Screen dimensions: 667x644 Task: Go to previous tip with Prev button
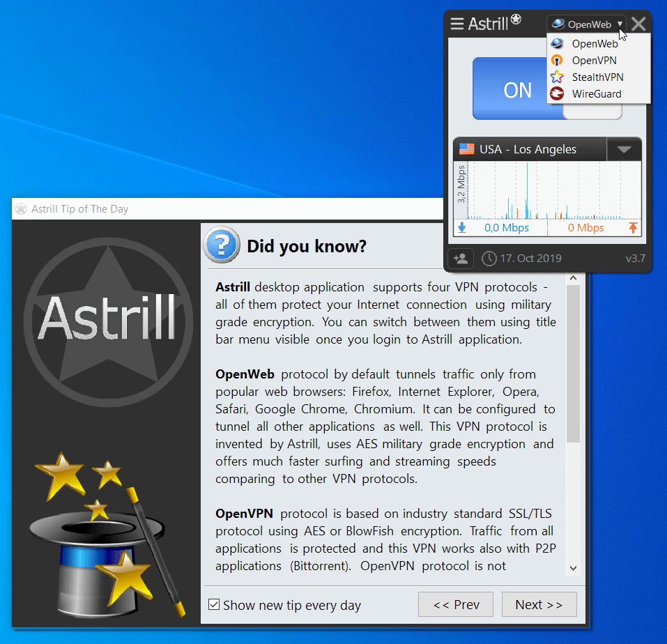click(456, 604)
